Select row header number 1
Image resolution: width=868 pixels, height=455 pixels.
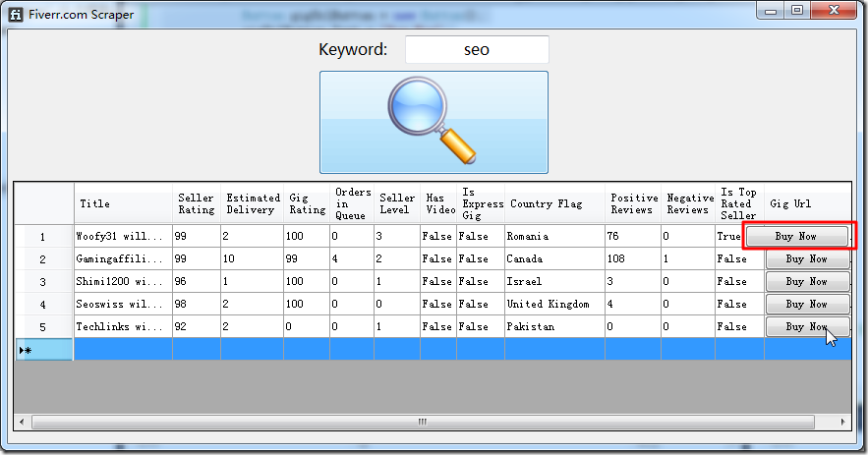tap(43, 237)
